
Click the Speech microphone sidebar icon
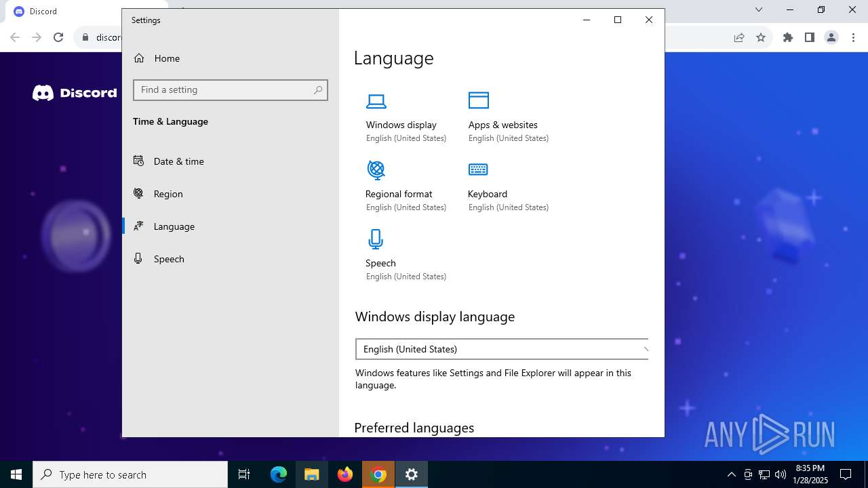[138, 258]
